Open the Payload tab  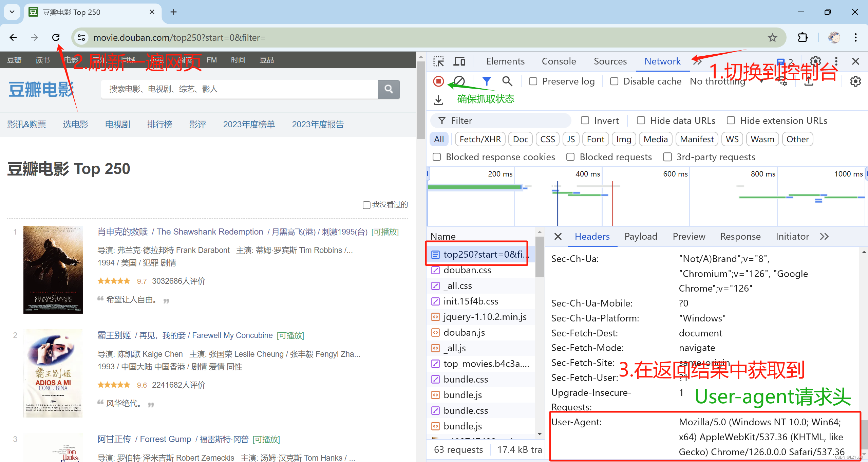coord(640,236)
